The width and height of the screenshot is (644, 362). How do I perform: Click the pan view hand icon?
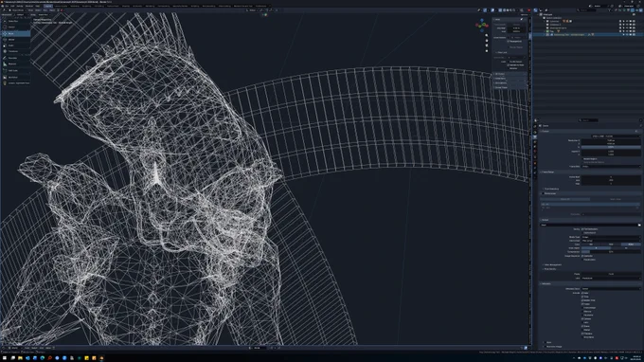click(487, 41)
